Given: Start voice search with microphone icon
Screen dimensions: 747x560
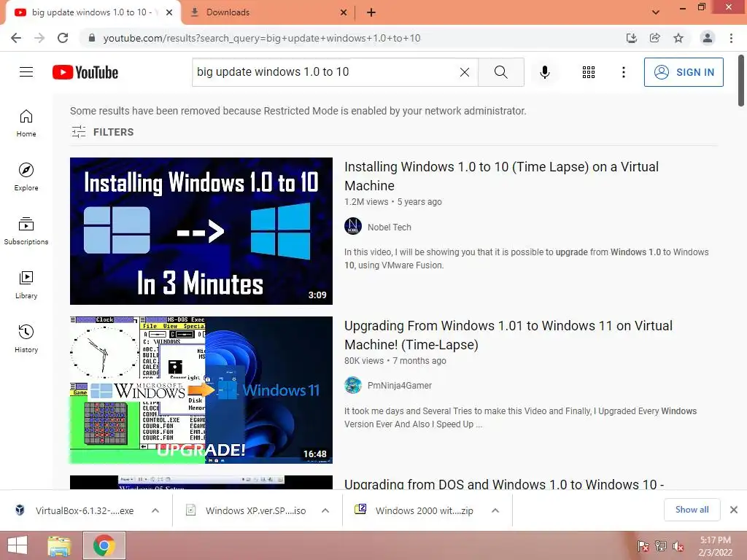Looking at the screenshot, I should [x=544, y=72].
